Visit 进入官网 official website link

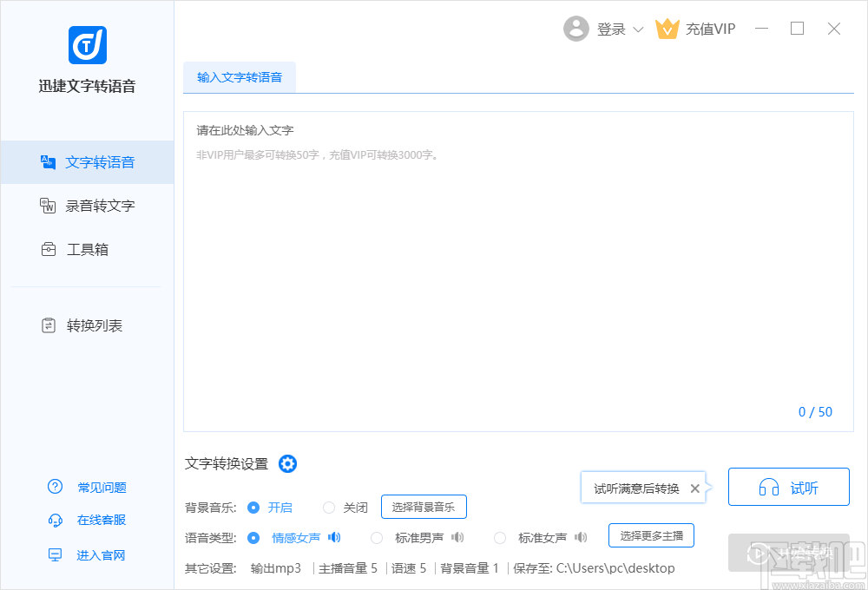tap(55, 554)
